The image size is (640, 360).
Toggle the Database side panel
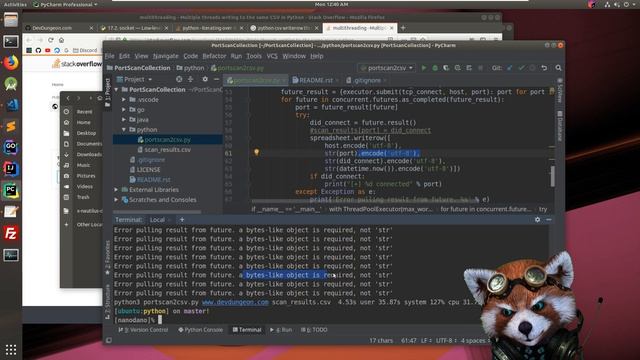pyautogui.click(x=560, y=127)
